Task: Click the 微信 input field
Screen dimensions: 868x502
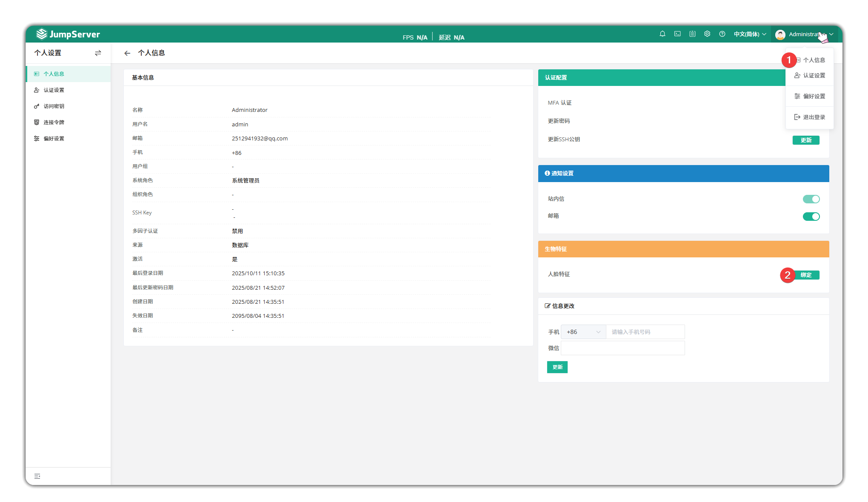Action: 622,348
